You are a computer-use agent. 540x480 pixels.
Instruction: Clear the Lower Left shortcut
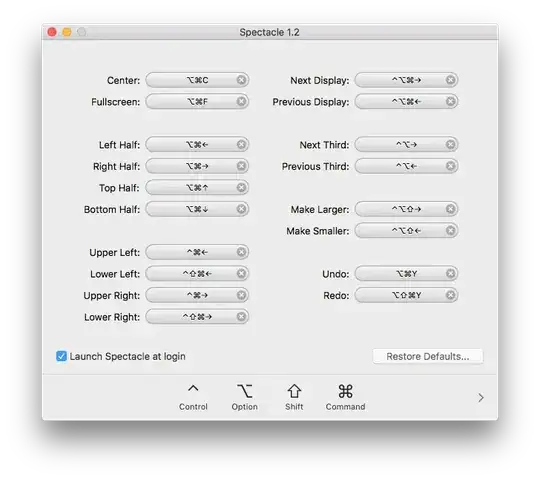[x=242, y=273]
